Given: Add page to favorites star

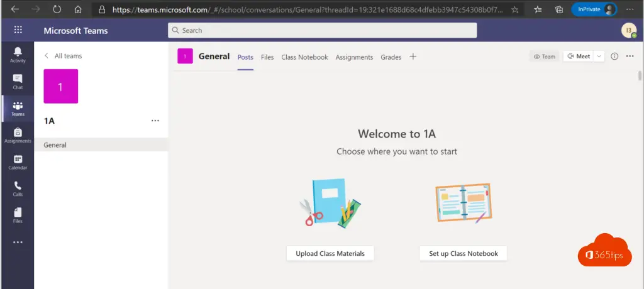Looking at the screenshot, I should (514, 9).
